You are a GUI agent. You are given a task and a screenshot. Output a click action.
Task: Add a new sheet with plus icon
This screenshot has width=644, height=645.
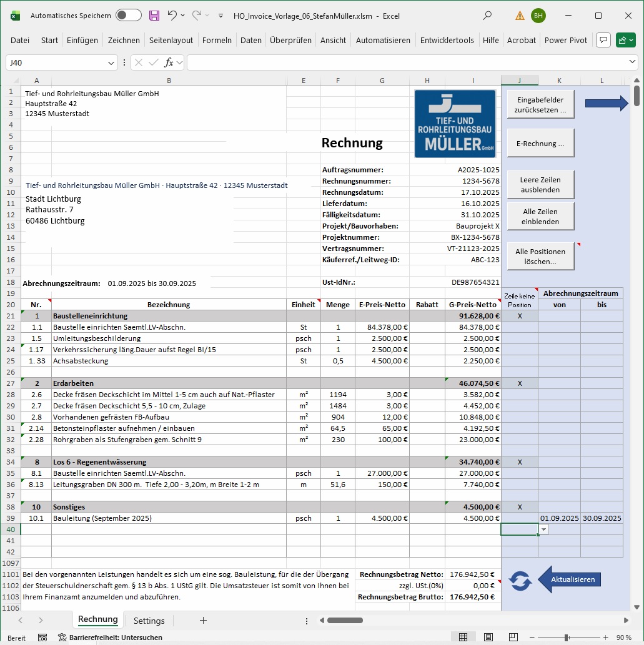(x=202, y=620)
